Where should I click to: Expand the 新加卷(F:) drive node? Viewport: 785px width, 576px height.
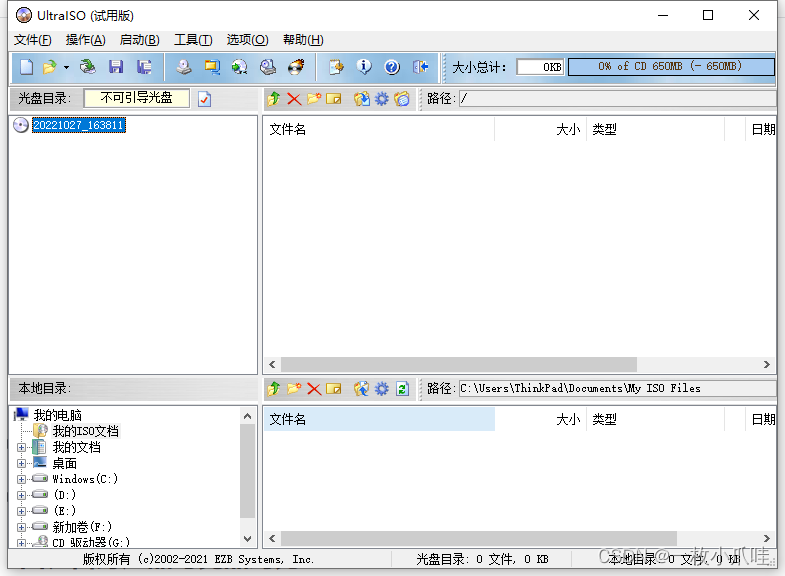coord(21,527)
